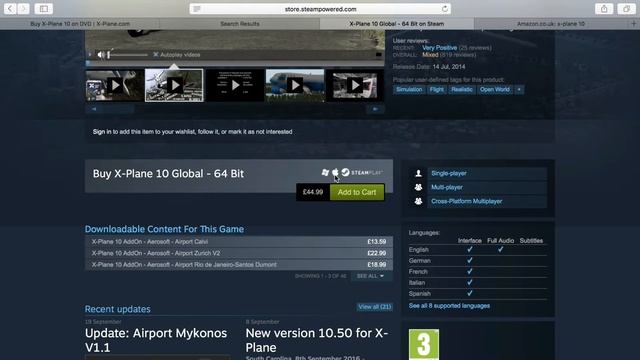Go forward using Safari's forward arrow
640x360 pixels.
coord(23,9)
